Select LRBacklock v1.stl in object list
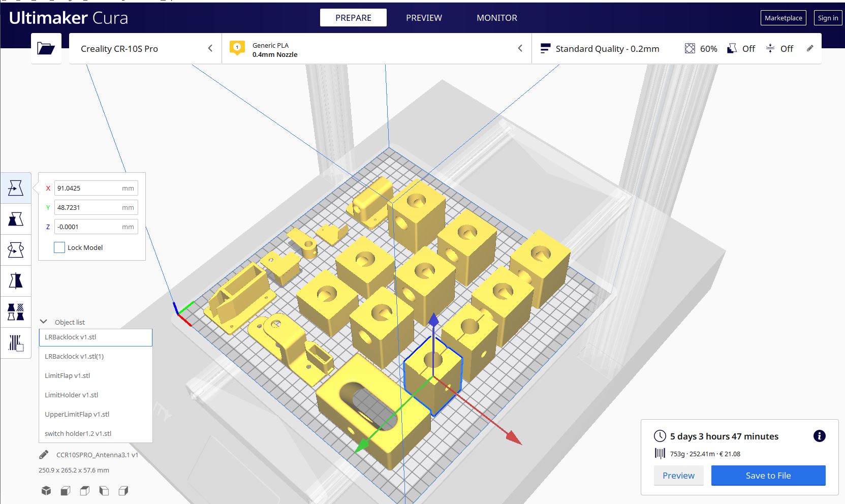845x504 pixels. tap(96, 337)
